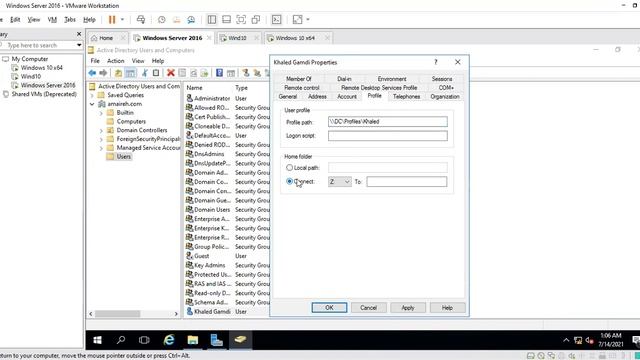Switch to the General tab
The height and width of the screenshot is (360, 640).
tap(288, 96)
